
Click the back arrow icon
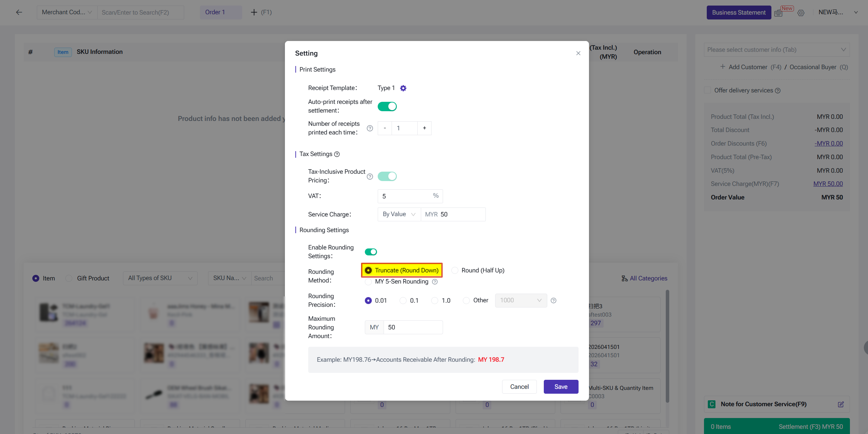tap(19, 13)
